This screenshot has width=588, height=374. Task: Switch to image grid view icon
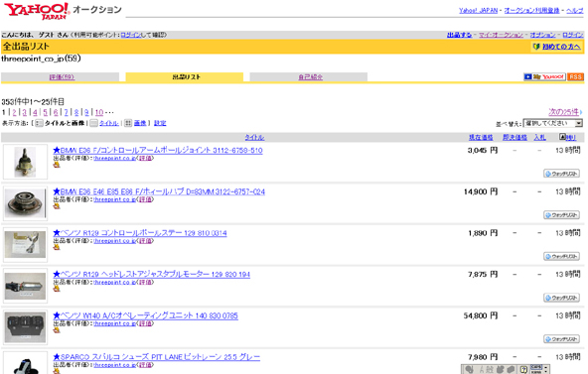click(x=128, y=123)
